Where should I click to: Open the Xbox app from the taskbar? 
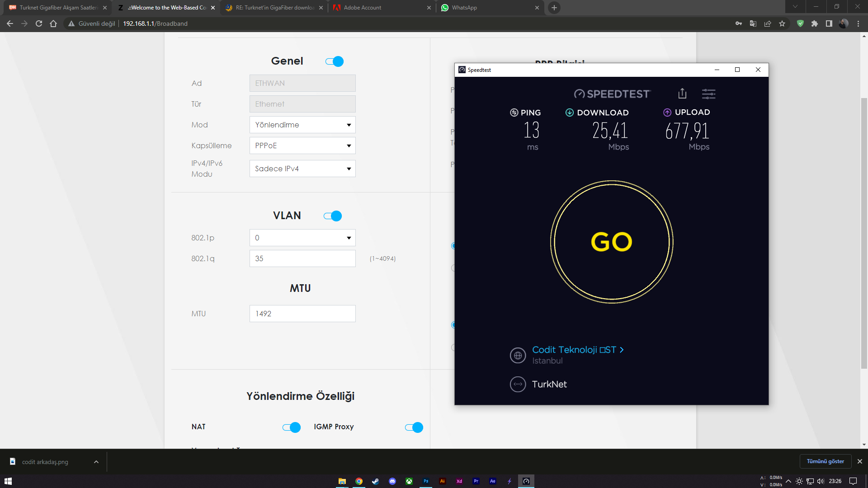pos(409,481)
